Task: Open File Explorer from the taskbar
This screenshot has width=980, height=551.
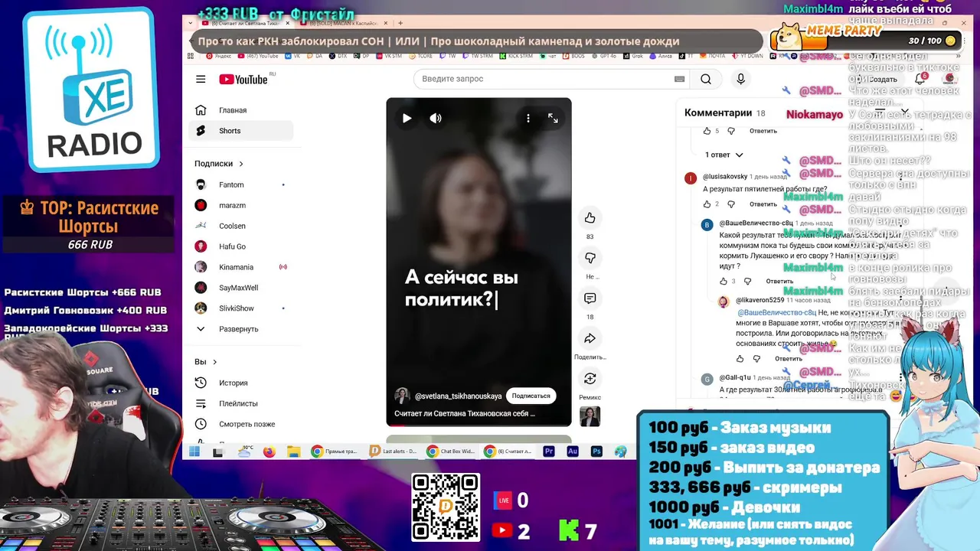Action: click(293, 452)
